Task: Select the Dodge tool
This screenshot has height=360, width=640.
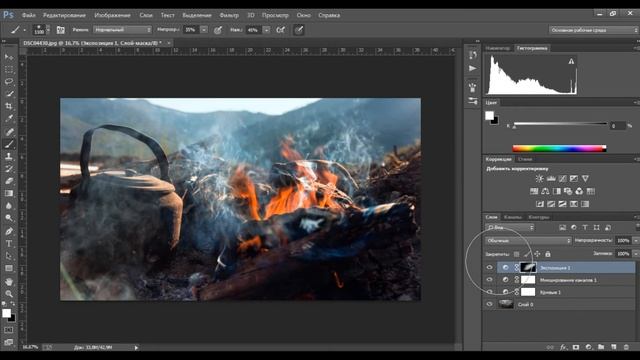Action: [9, 218]
